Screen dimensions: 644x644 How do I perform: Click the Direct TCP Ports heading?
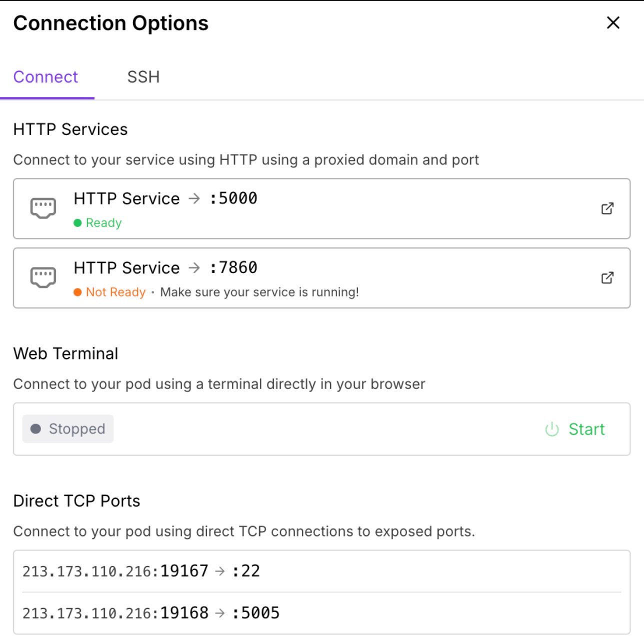76,501
